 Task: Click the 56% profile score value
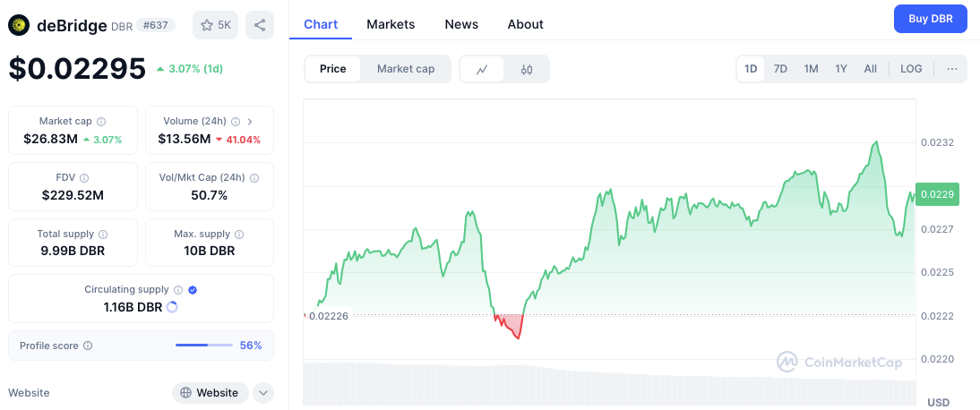(x=251, y=346)
